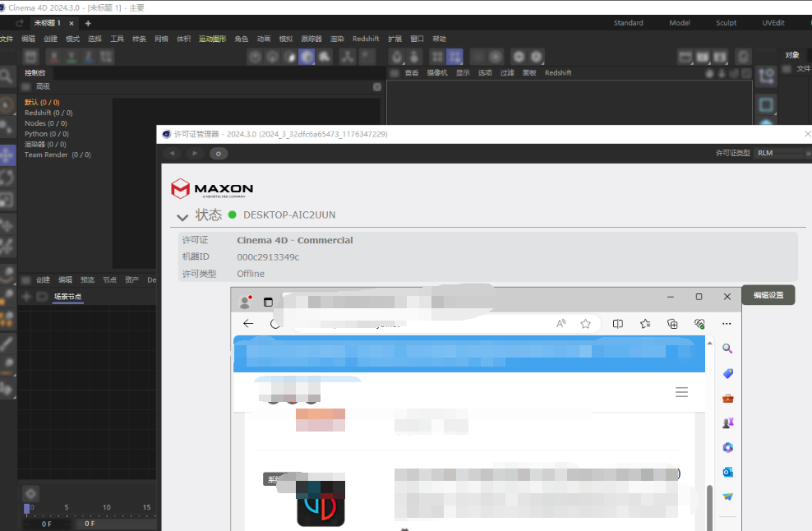This screenshot has width=812, height=531.
Task: Open Edge favorites list
Action: click(645, 324)
